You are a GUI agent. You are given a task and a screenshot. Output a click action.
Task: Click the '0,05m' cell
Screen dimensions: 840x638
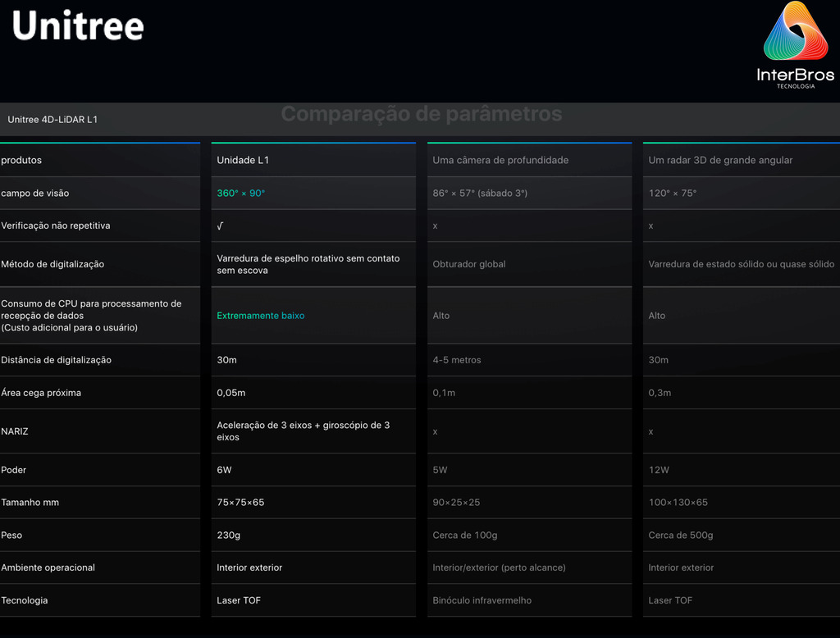click(231, 393)
